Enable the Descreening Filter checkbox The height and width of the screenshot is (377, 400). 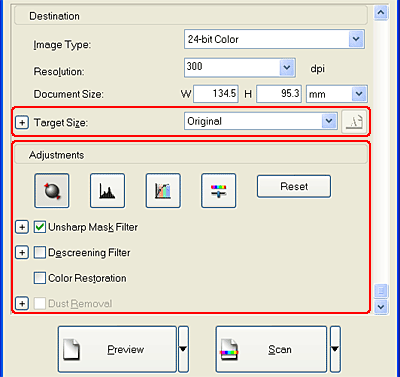tap(40, 252)
